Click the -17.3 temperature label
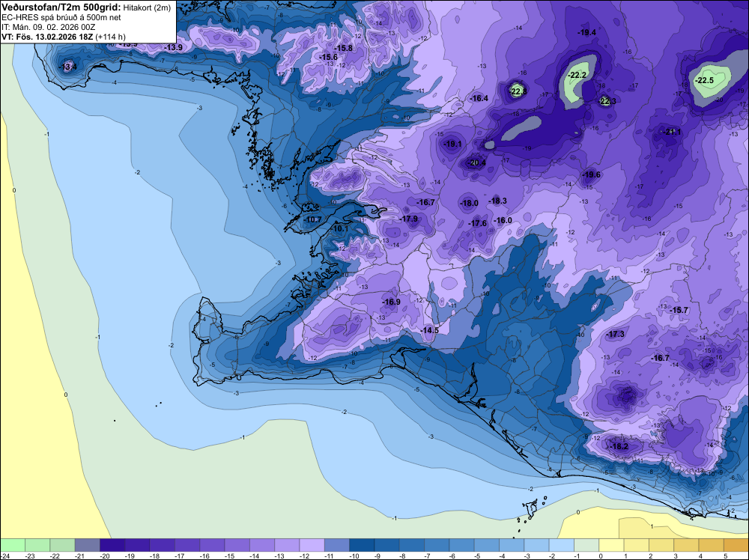Viewport: 749px width, 560px height. [x=615, y=334]
